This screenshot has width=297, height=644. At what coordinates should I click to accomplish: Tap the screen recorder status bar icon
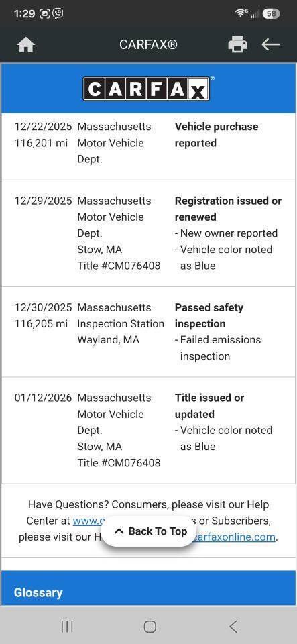click(x=45, y=14)
